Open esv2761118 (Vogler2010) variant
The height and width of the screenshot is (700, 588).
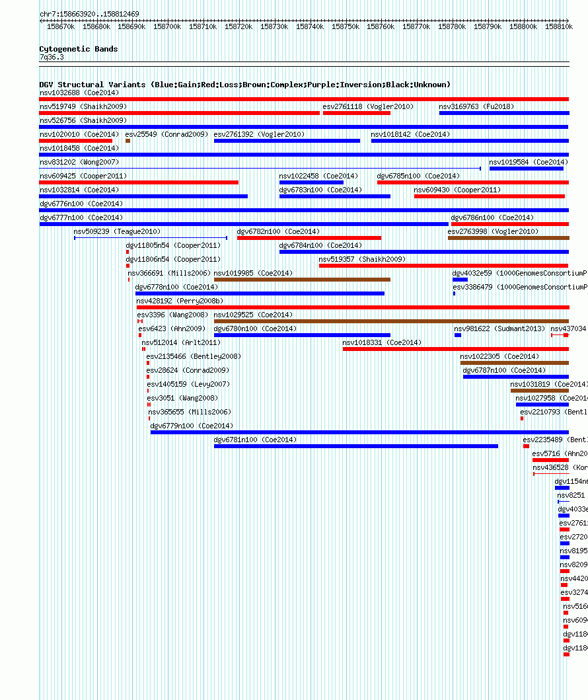[x=357, y=113]
